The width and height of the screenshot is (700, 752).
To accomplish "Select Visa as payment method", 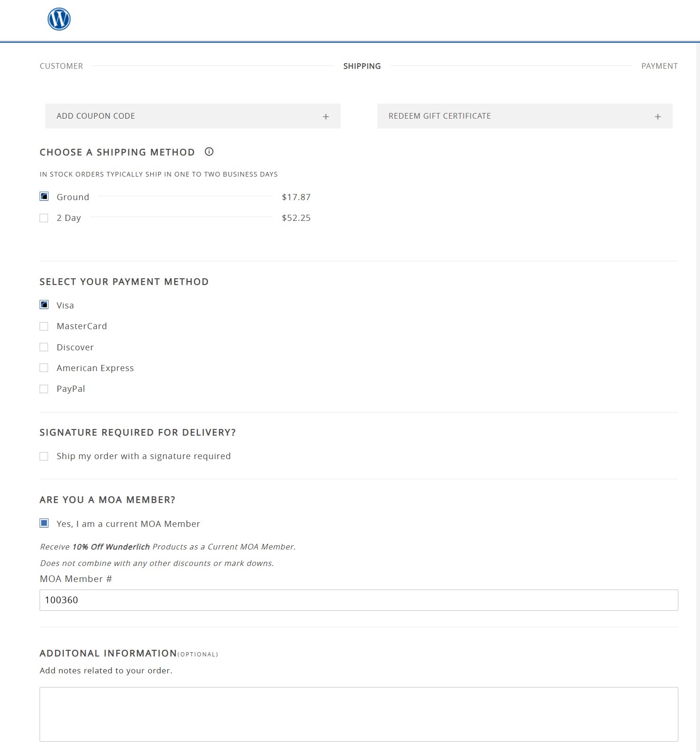I will (x=44, y=305).
